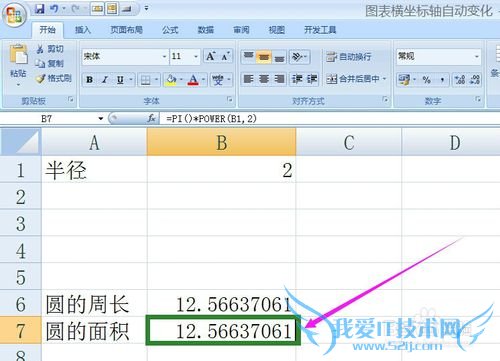Open the 剪贴板 dialog launcher
Screen dimensions: 500x361
coord(70,99)
